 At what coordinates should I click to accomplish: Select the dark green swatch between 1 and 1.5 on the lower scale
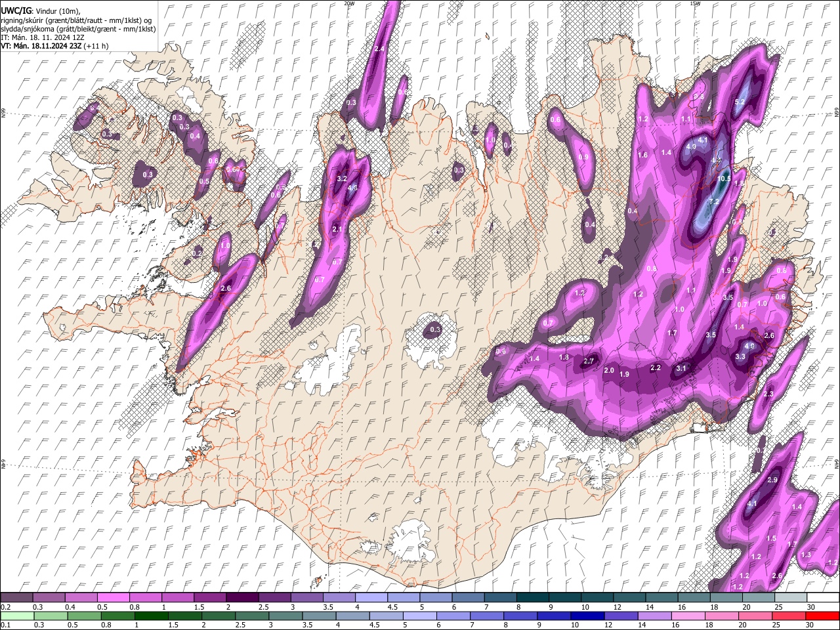[153, 616]
